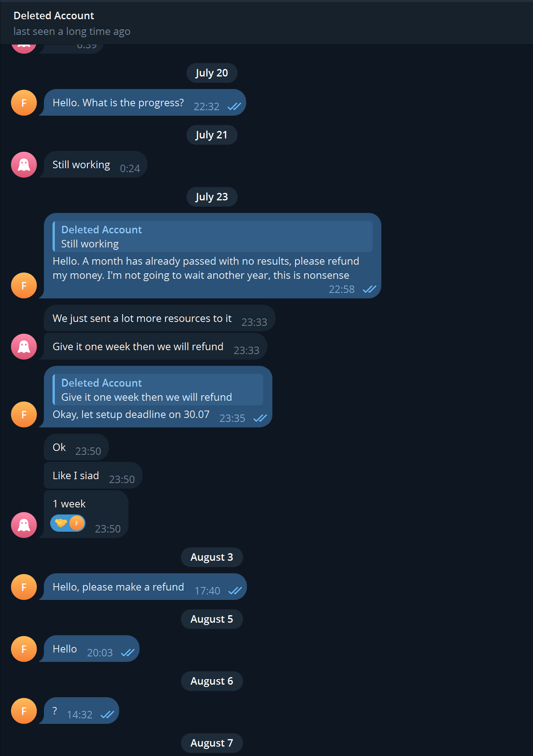Click the "August 7" date badge
This screenshot has height=756, width=533.
(212, 743)
